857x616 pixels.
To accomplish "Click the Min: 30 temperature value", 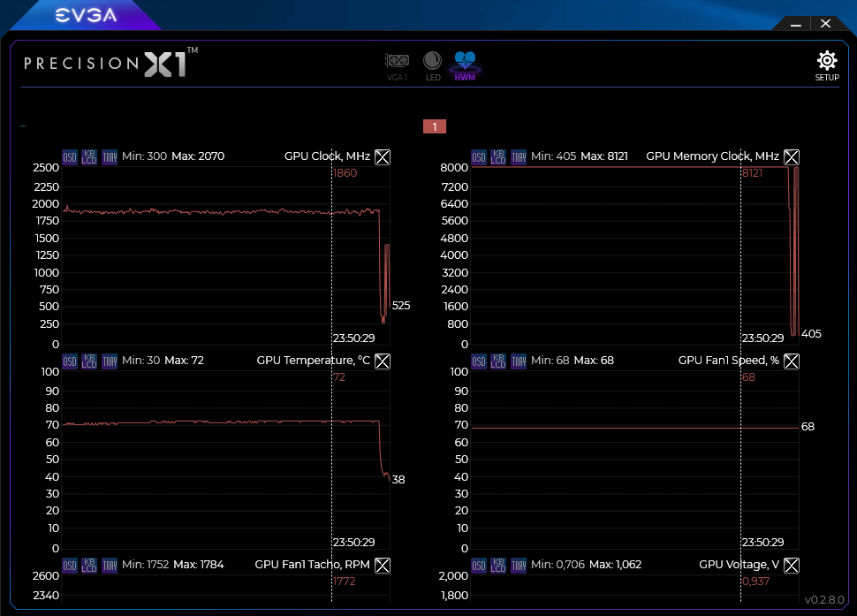I will (141, 361).
